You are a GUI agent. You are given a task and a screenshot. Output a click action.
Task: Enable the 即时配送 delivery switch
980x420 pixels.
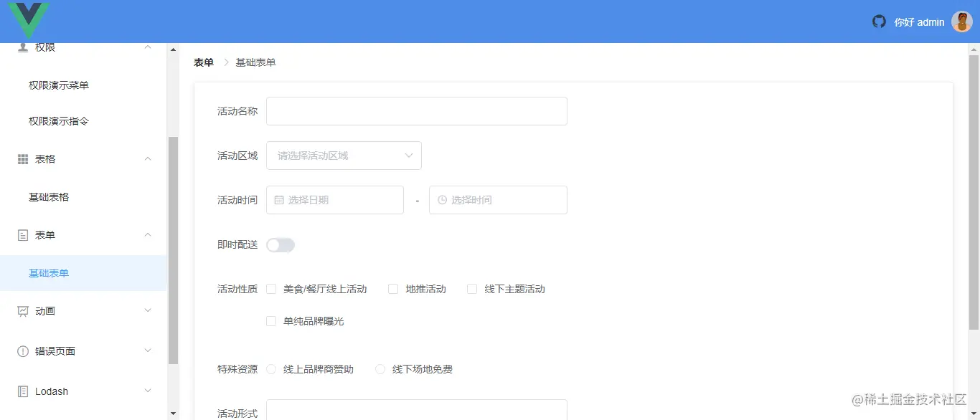[281, 244]
